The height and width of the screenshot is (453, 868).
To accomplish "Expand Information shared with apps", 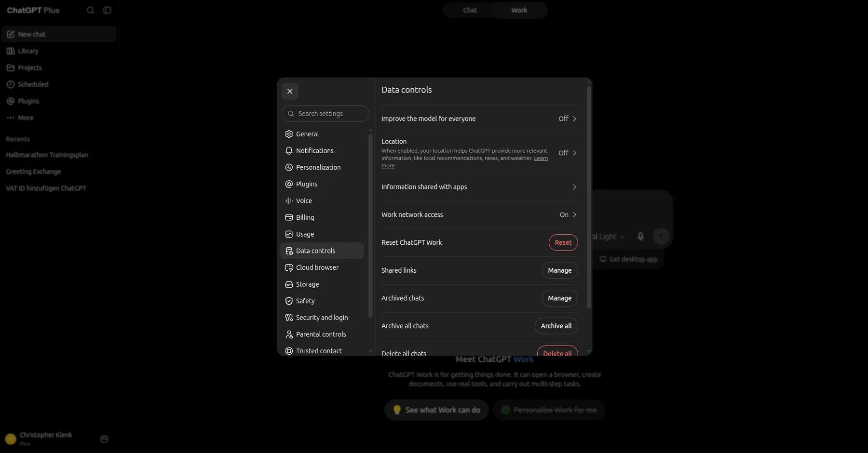I will [x=479, y=187].
